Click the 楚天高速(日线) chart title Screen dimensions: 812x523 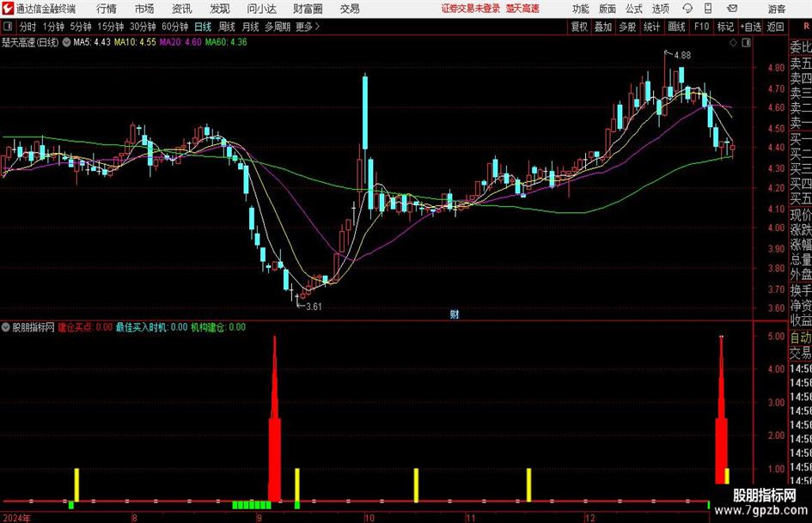tap(30, 42)
